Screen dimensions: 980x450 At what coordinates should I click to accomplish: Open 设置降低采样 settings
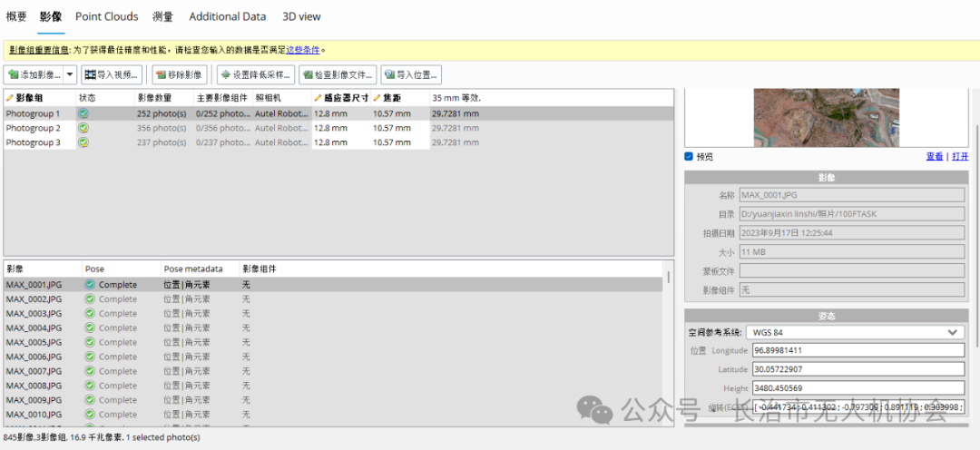pos(255,75)
